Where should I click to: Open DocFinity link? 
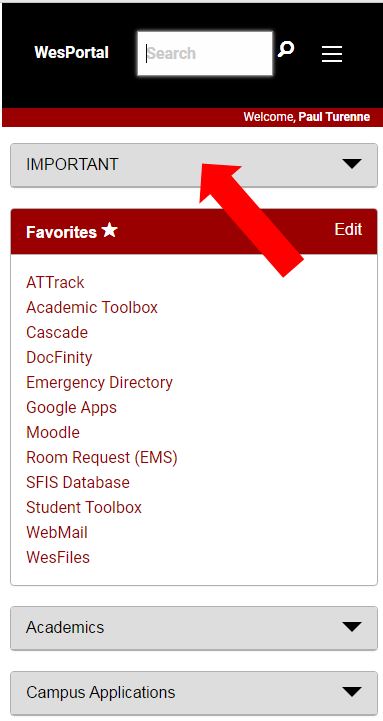pyautogui.click(x=59, y=357)
